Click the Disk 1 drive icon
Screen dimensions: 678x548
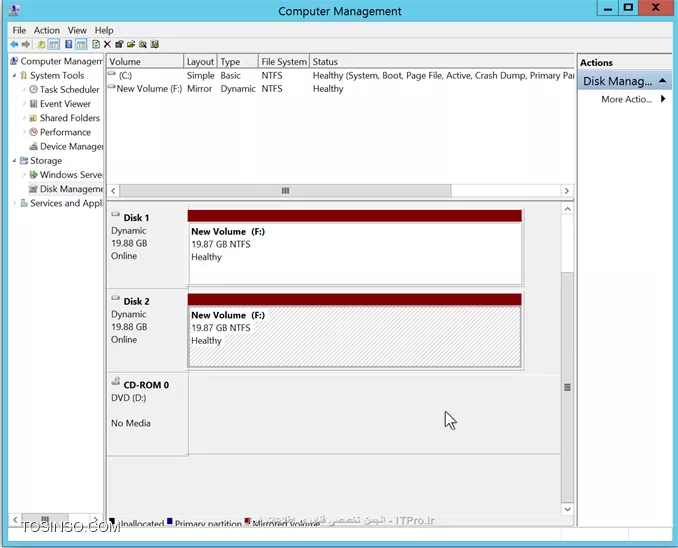pyautogui.click(x=115, y=214)
